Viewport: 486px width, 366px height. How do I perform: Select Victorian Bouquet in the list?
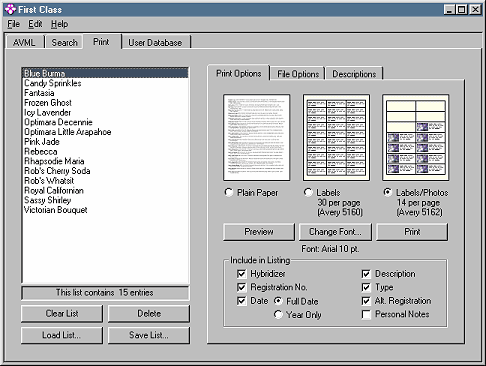click(105, 210)
